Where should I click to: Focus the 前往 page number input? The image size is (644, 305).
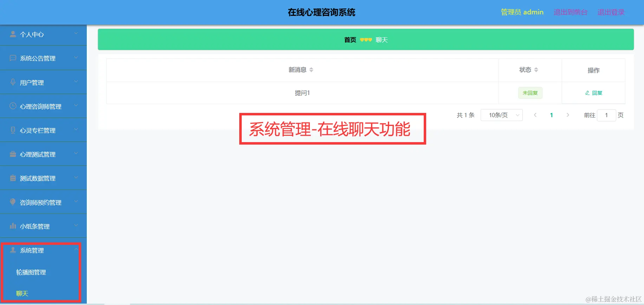[606, 115]
